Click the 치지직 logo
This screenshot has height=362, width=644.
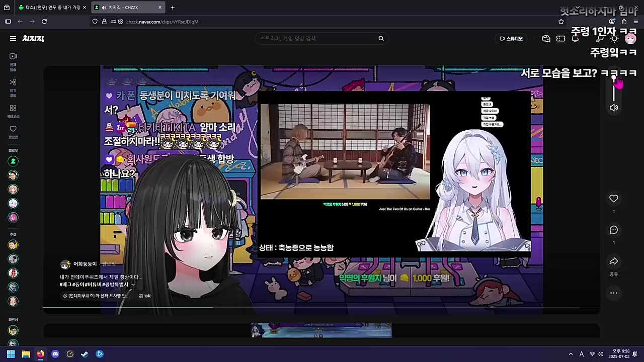tap(33, 38)
